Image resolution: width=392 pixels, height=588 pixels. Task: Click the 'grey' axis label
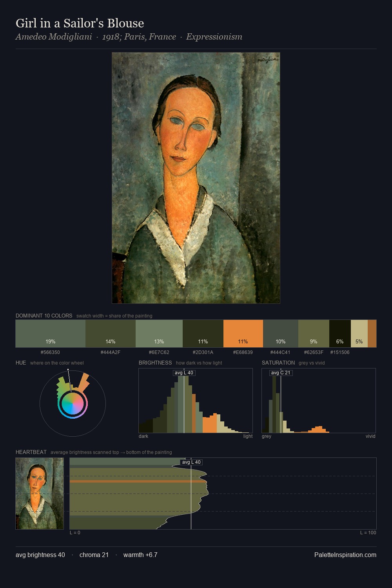[x=267, y=436]
